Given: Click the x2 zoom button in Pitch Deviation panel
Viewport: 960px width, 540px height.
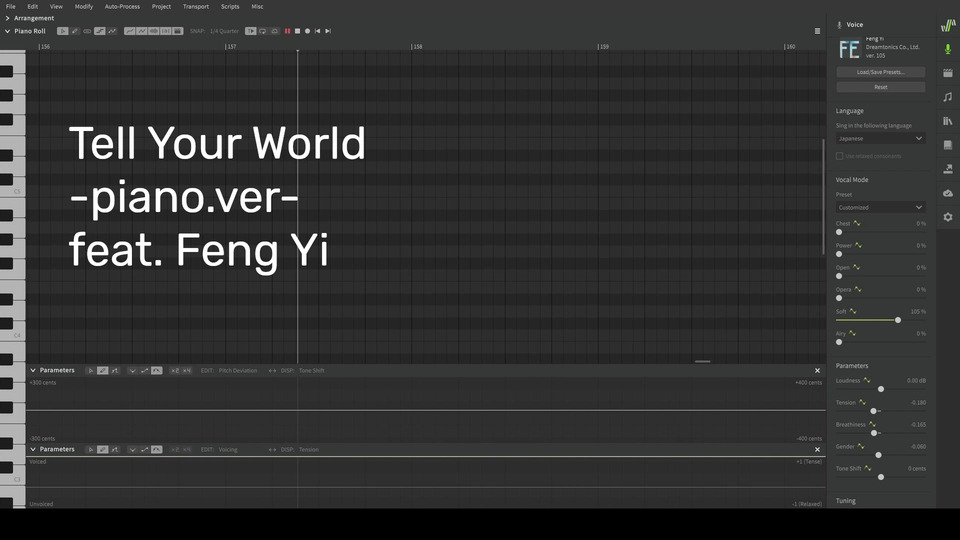Looking at the screenshot, I should pyautogui.click(x=174, y=370).
